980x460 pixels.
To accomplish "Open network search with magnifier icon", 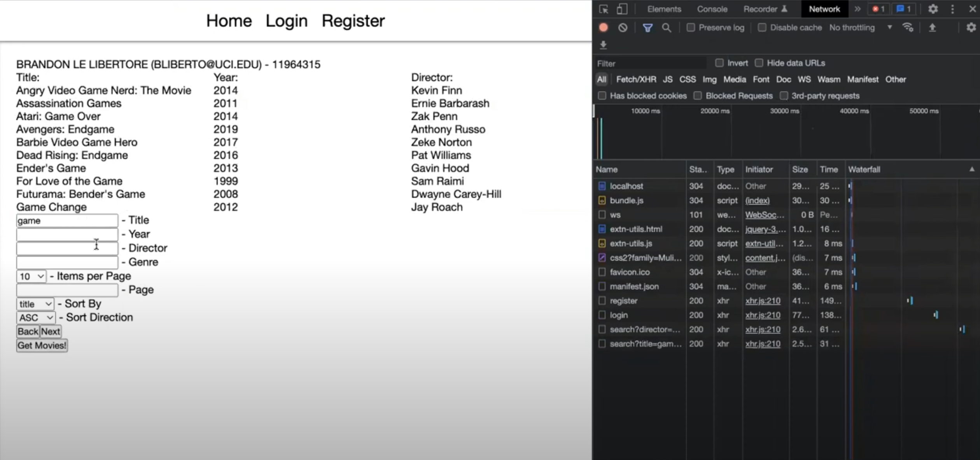I will tap(667, 28).
